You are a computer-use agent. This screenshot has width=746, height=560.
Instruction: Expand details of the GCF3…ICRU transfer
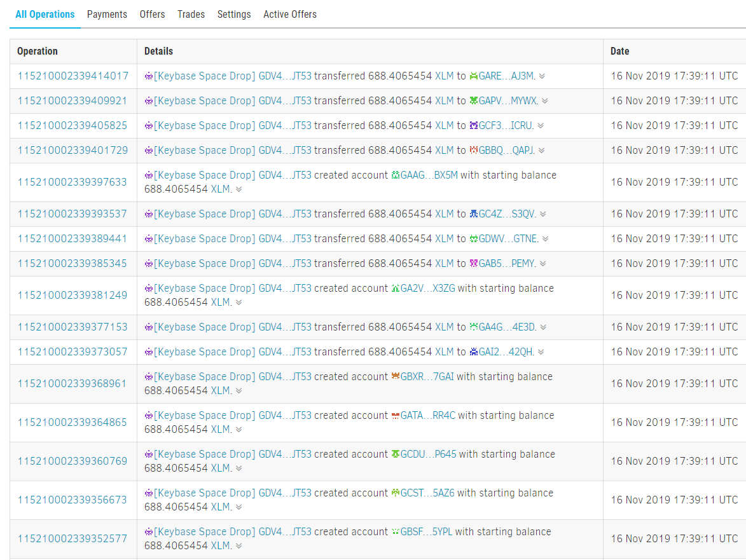pos(541,126)
